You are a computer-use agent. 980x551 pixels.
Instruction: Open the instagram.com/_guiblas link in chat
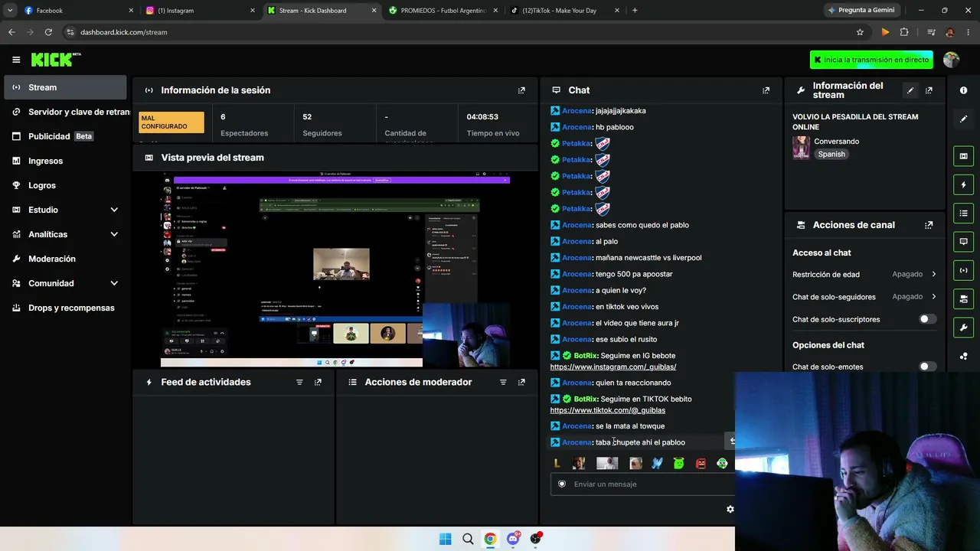tap(612, 367)
